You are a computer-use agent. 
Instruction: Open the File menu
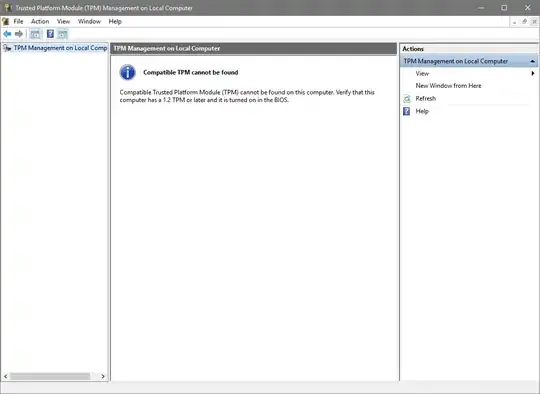18,21
